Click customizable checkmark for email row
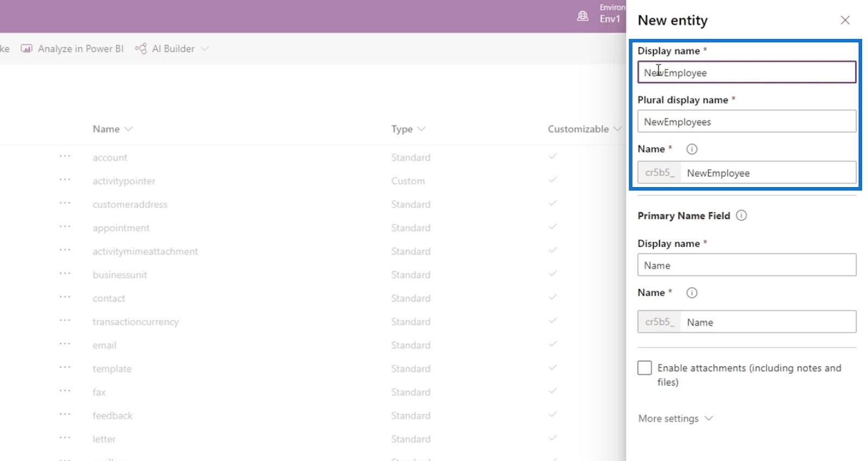Screen dimensions: 868x461 (553, 344)
